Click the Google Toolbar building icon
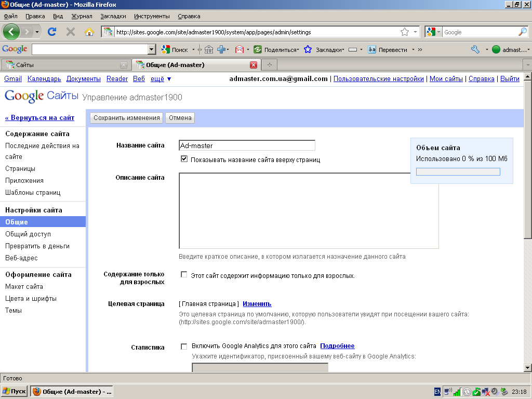Image resolution: width=532 pixels, height=399 pixels. click(209, 49)
